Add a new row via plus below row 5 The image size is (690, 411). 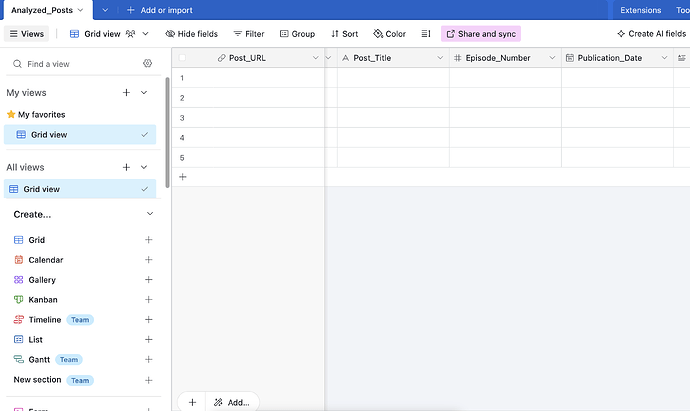point(183,177)
